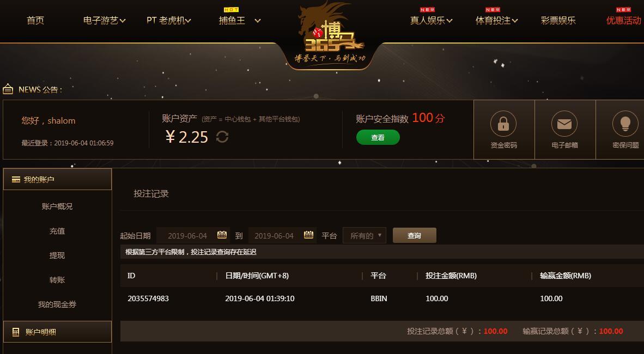Open the start date calendar icon
Screen dimensions: 644x354
point(222,235)
